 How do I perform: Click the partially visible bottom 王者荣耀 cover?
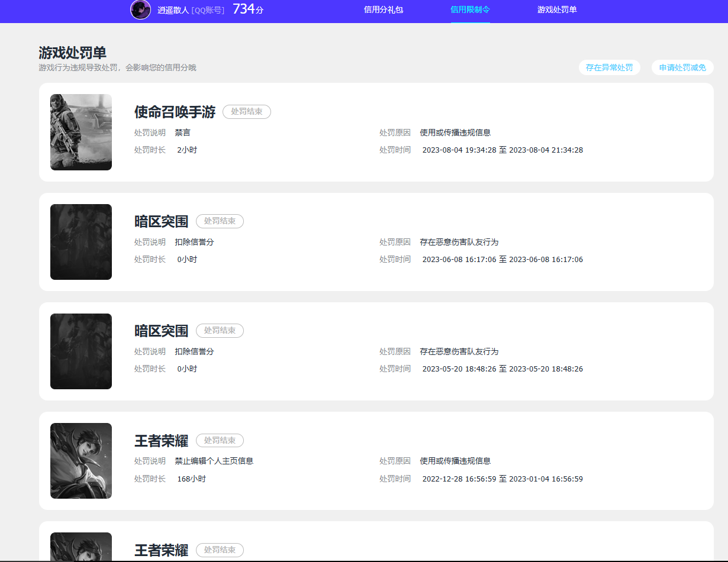[x=81, y=547]
